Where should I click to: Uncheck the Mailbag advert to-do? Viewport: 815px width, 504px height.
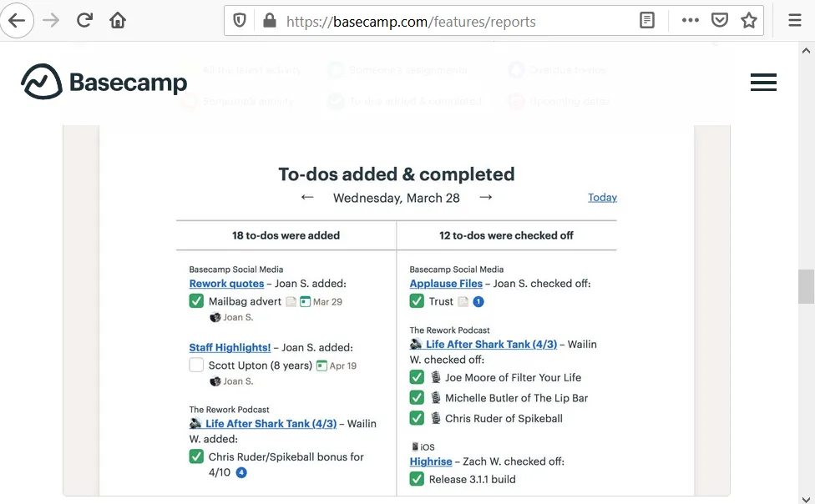[x=196, y=301]
